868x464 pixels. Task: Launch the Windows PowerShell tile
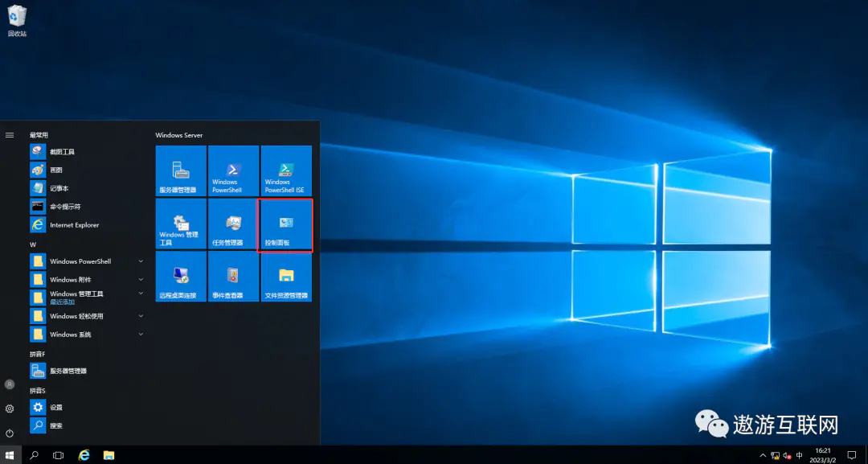point(234,170)
